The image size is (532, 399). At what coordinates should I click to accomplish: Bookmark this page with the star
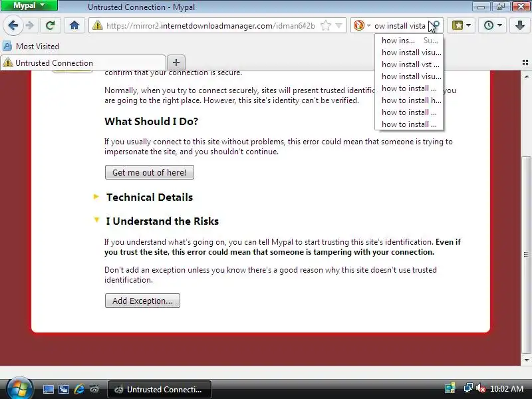[326, 25]
